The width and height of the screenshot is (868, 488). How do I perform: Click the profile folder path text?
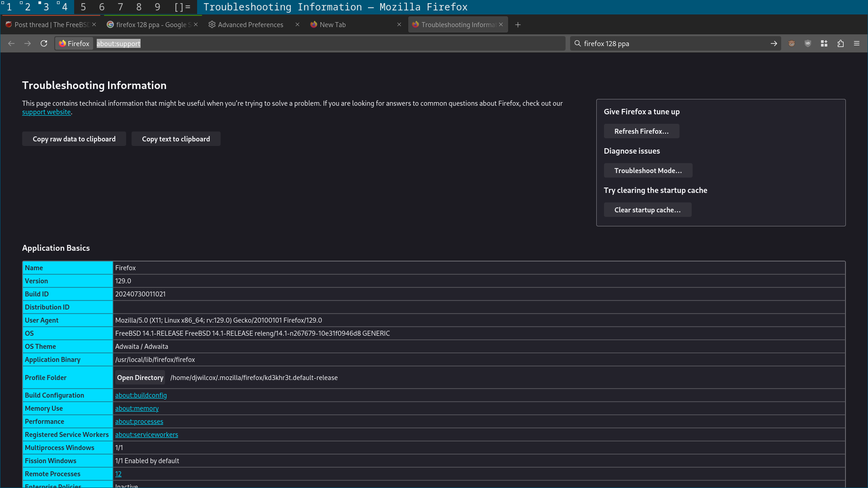point(254,378)
